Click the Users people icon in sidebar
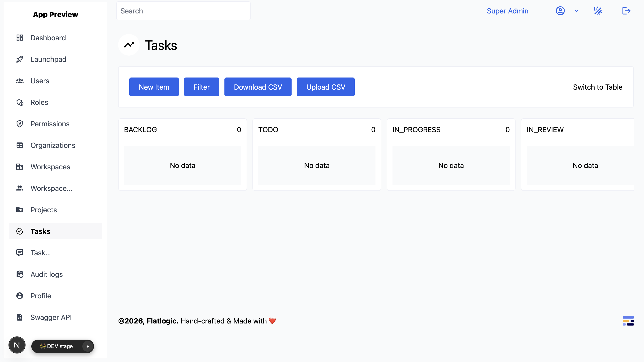This screenshot has width=644, height=362. pyautogui.click(x=20, y=81)
